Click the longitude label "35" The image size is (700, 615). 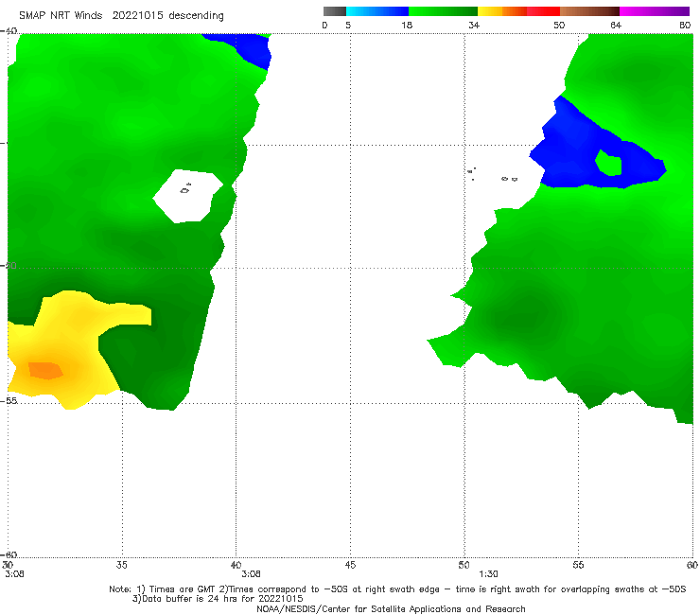121,565
